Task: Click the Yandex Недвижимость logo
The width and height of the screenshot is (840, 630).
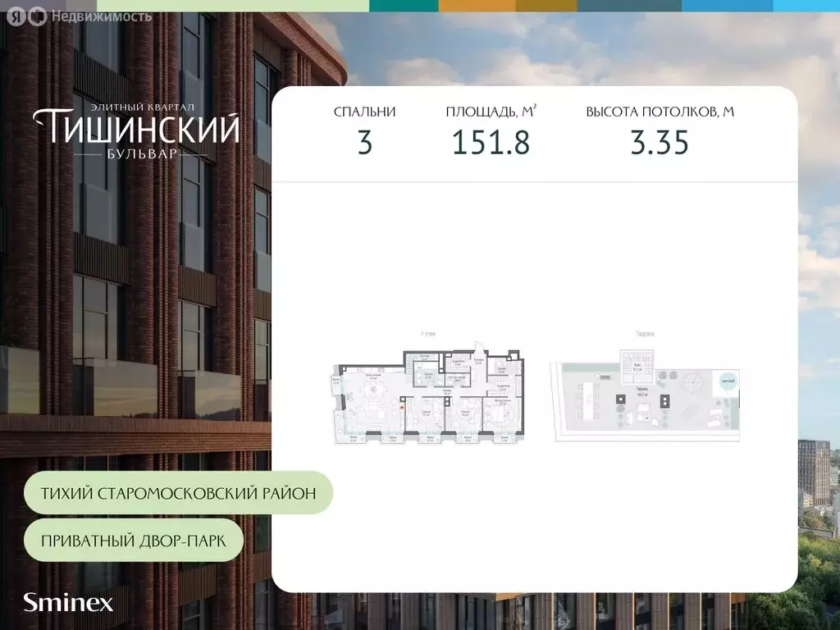Action: (x=80, y=17)
